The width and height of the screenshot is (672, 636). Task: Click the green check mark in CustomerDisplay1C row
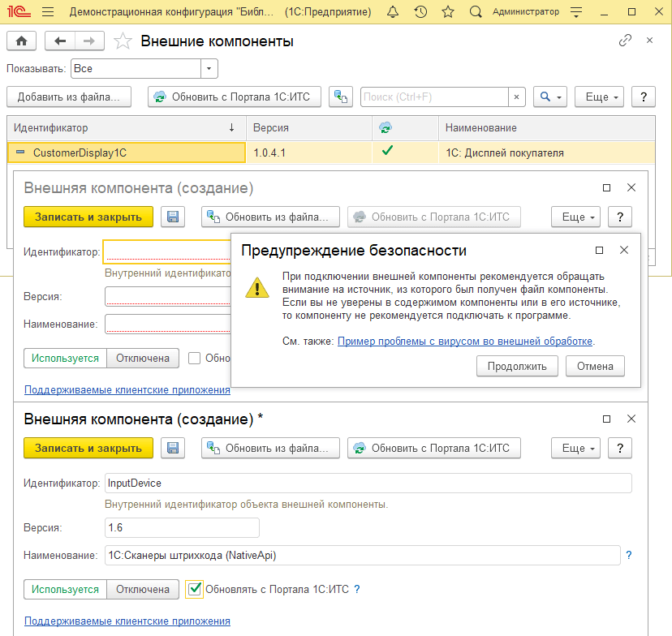coord(387,150)
